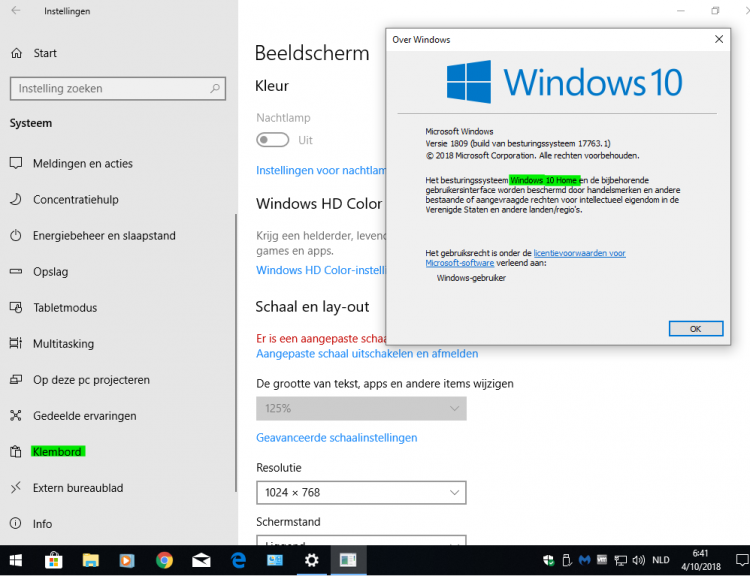Click the licentievoorwaarden voor Microsoft-software link
750x576 pixels.
pyautogui.click(x=579, y=253)
